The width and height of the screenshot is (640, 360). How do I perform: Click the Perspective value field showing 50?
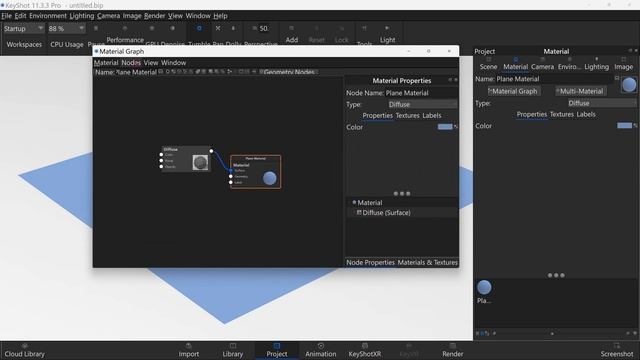[x=264, y=29]
